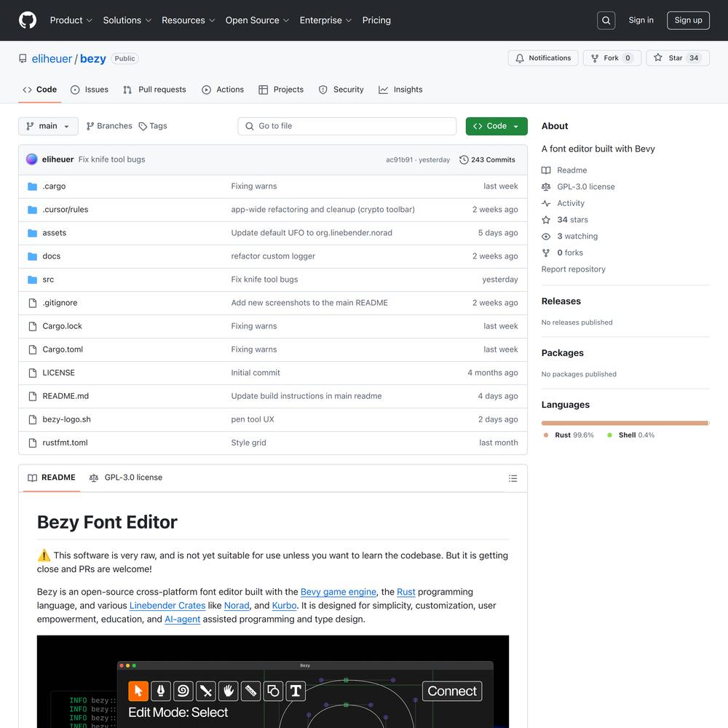Click the Sign in link
728x728 pixels.
pyautogui.click(x=641, y=20)
